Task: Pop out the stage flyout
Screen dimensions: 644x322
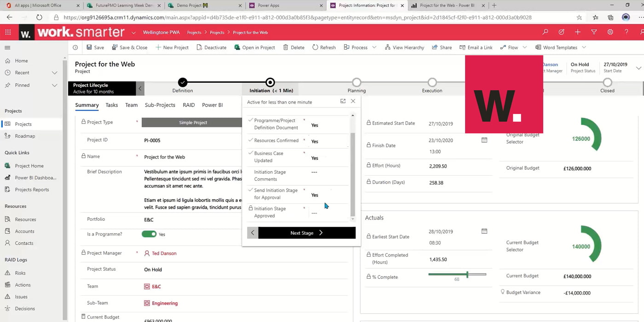Action: click(343, 101)
